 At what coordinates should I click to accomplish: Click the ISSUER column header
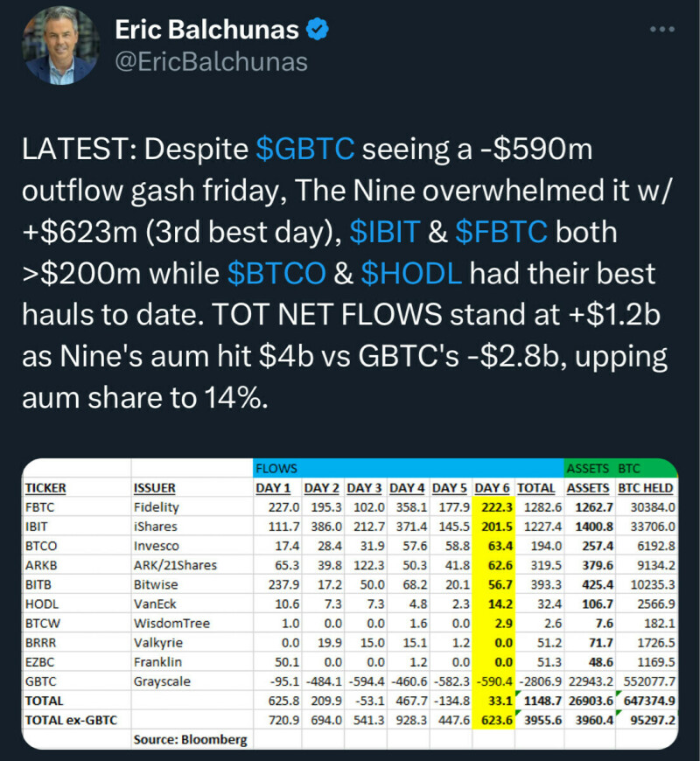[x=154, y=487]
